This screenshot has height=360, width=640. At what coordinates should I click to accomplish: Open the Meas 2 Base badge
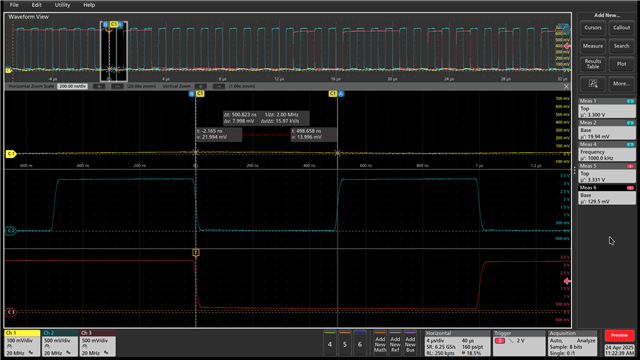click(x=607, y=130)
